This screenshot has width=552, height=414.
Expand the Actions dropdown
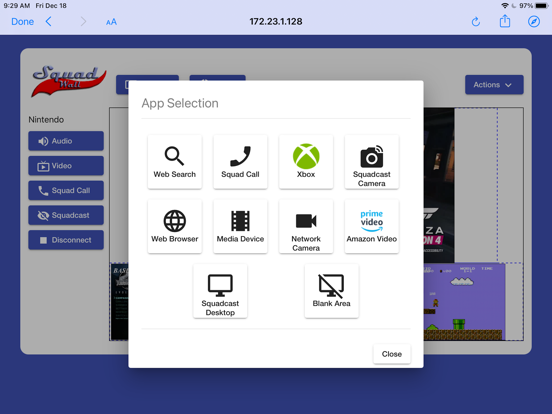click(x=494, y=84)
